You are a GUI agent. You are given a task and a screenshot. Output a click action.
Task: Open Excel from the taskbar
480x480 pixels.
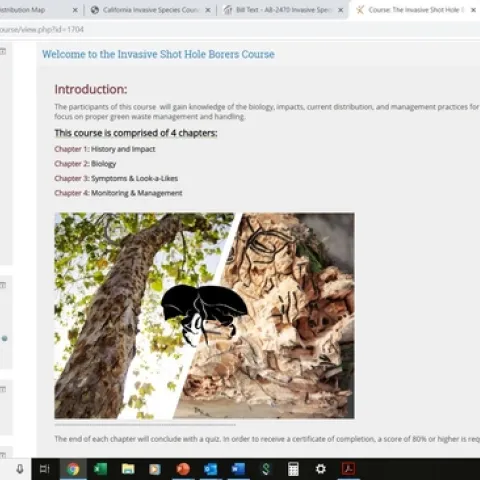click(x=100, y=469)
